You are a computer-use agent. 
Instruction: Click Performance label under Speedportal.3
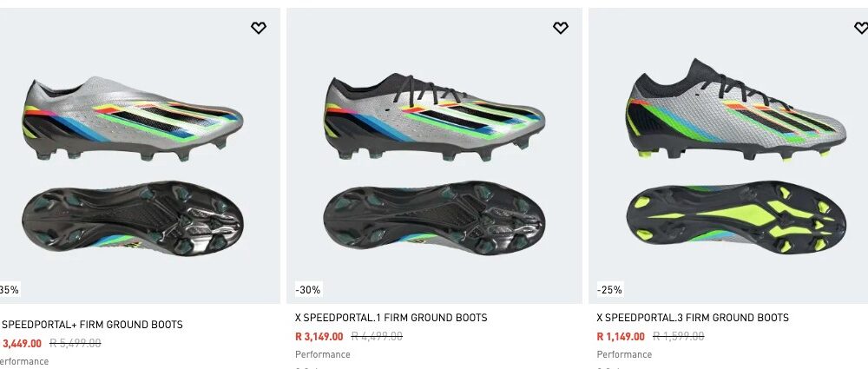pos(624,354)
